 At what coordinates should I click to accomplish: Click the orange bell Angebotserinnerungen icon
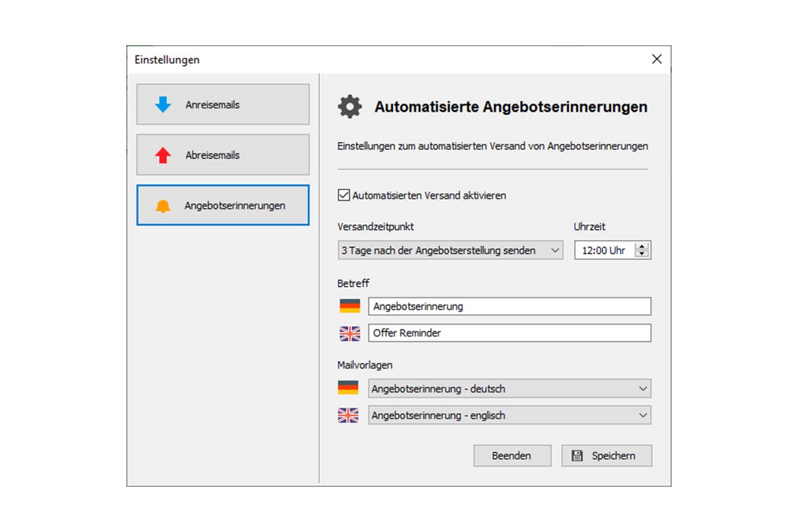[x=163, y=206]
